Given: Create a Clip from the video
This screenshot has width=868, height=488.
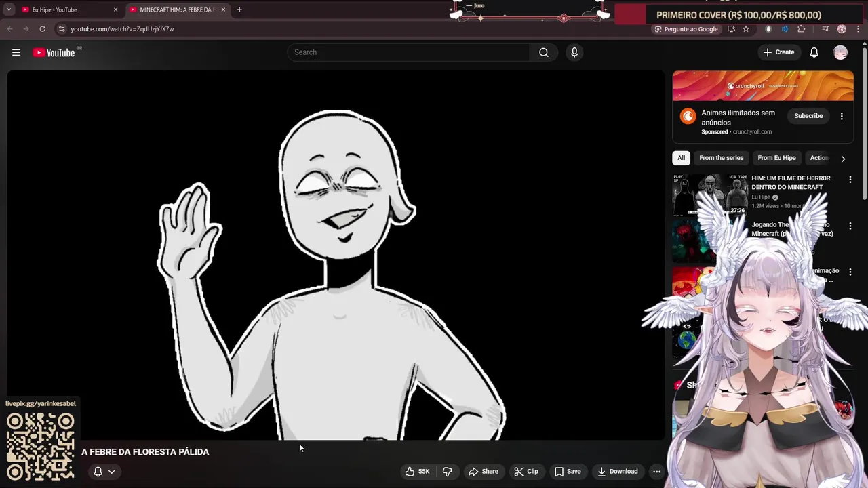Looking at the screenshot, I should tap(526, 472).
